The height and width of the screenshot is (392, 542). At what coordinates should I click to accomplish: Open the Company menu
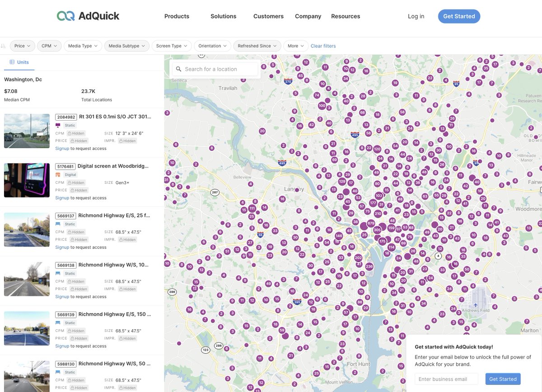[308, 16]
